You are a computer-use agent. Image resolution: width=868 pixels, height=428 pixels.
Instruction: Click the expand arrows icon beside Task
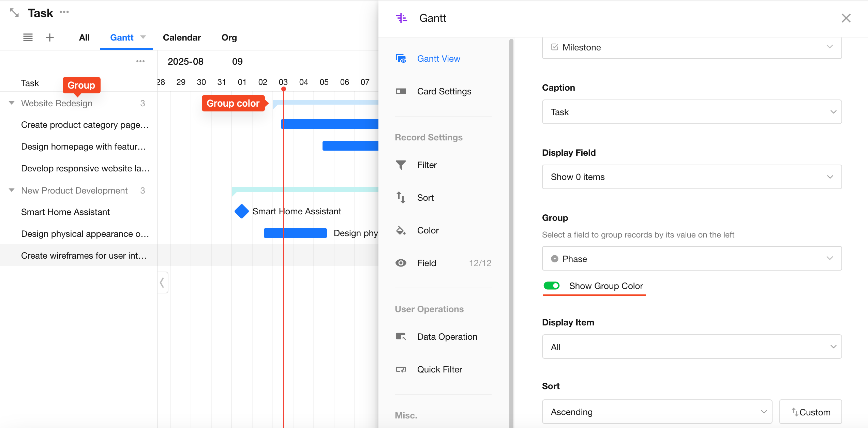point(14,13)
